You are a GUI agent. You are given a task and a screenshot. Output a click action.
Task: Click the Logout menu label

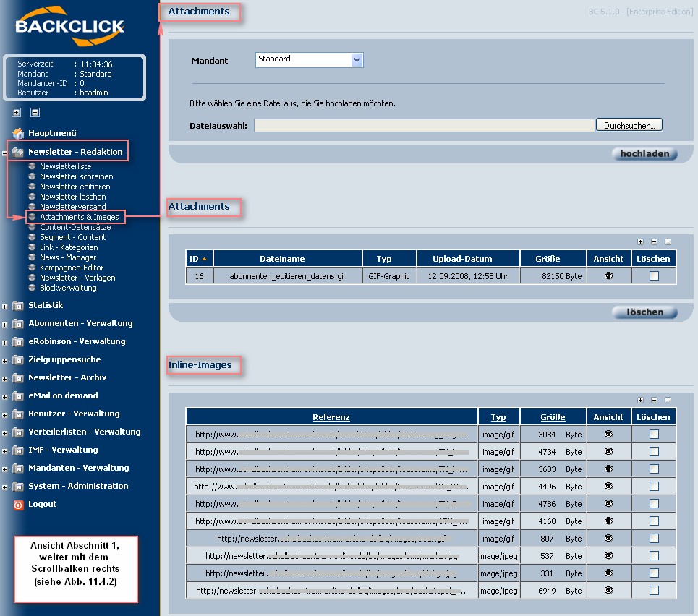click(x=42, y=504)
